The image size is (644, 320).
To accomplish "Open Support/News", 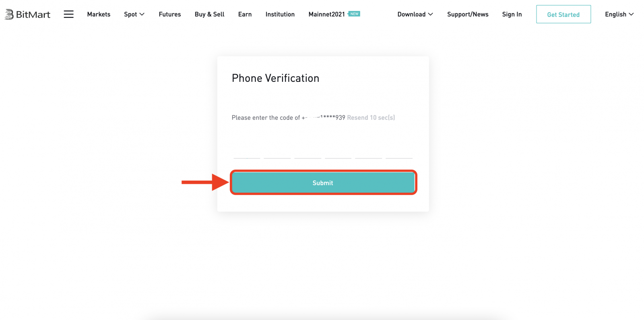I will [468, 15].
